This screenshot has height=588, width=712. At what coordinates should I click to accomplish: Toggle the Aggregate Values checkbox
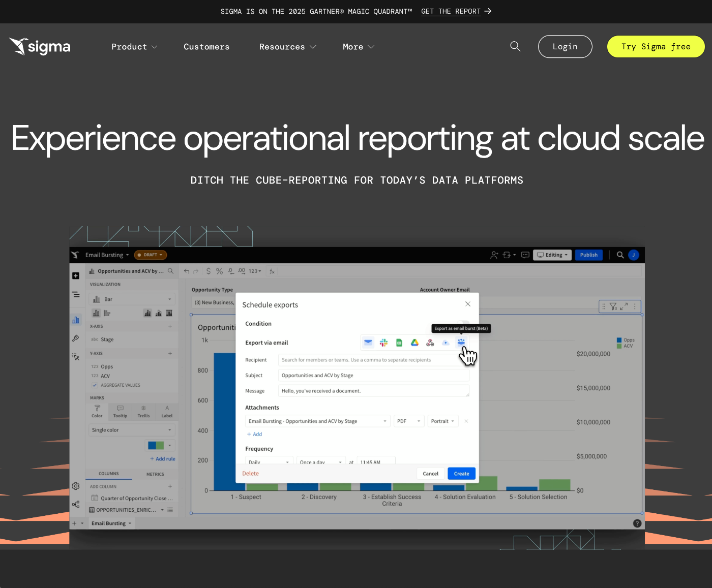coord(95,385)
